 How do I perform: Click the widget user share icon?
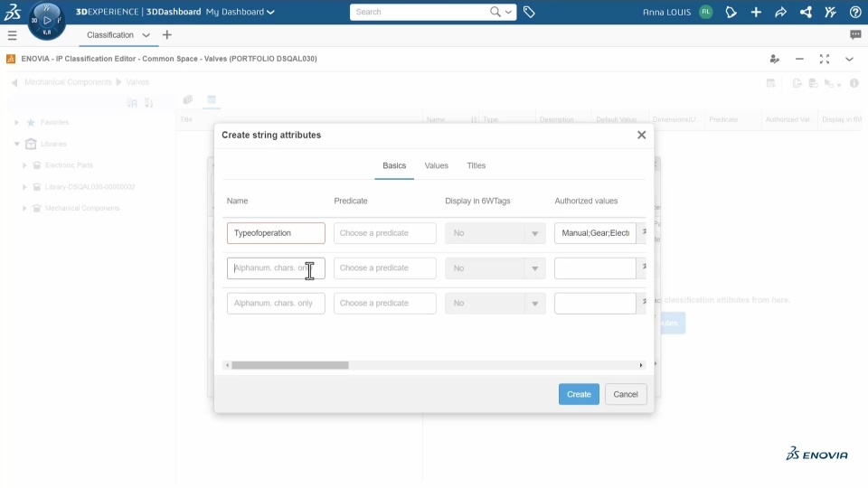(775, 59)
